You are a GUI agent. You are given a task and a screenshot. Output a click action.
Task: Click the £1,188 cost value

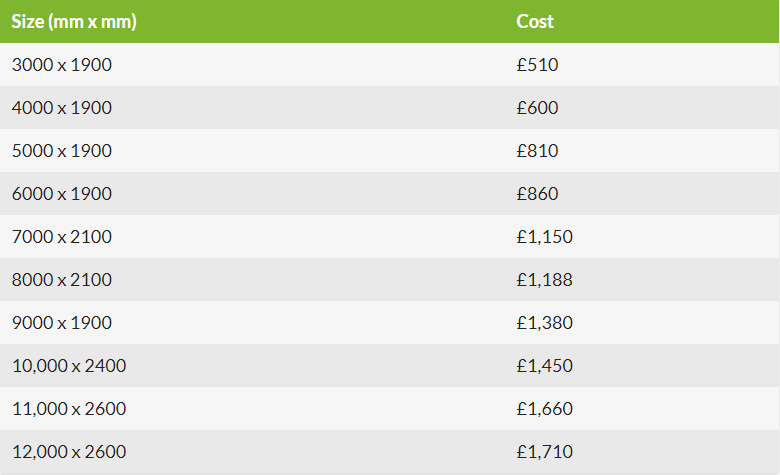coord(545,280)
